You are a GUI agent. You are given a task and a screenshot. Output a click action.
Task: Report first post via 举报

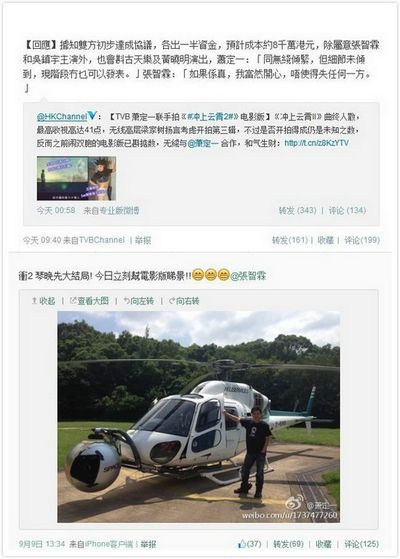pyautogui.click(x=143, y=240)
